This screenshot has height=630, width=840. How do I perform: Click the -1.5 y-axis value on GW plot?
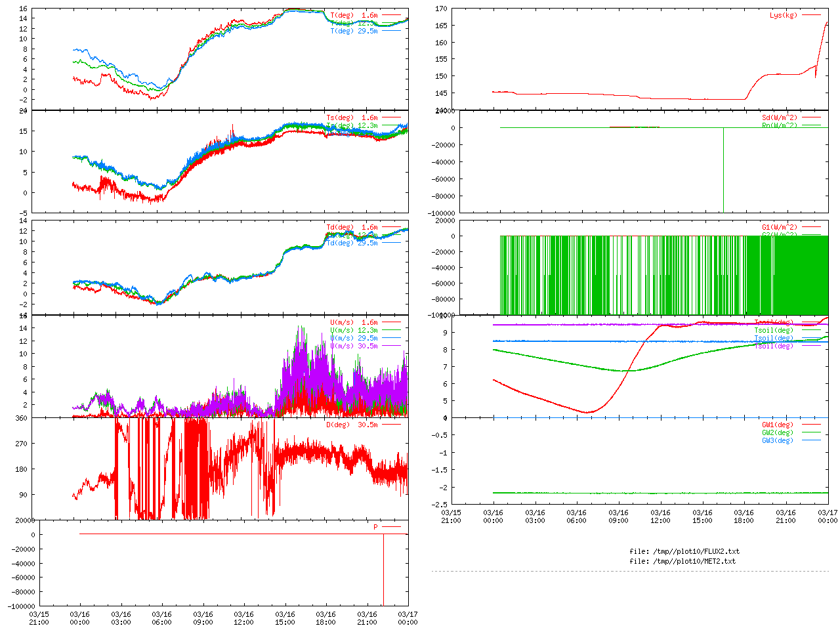[440, 470]
